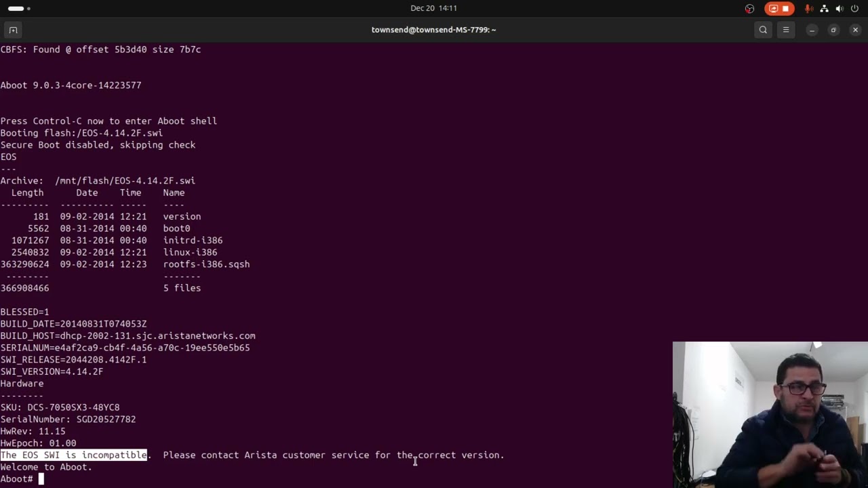Minimize the terminal window

[x=812, y=30]
